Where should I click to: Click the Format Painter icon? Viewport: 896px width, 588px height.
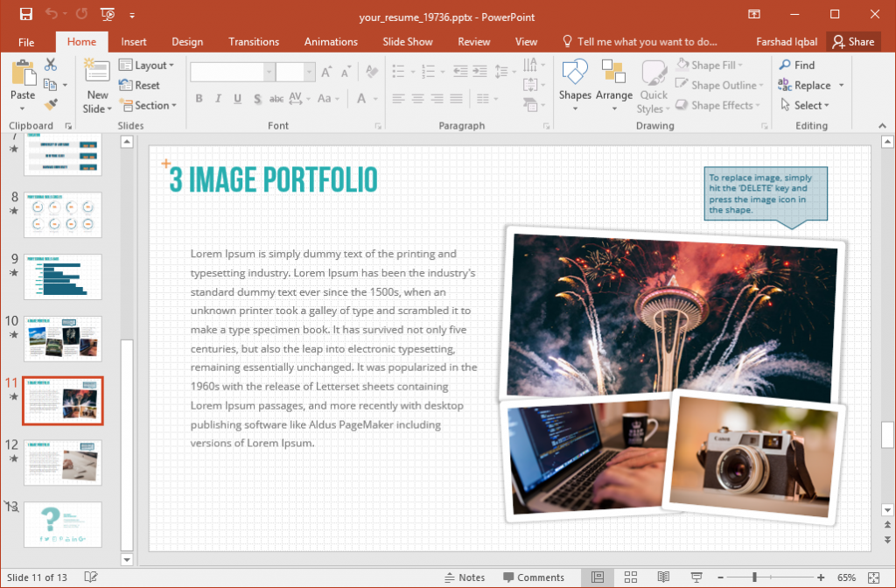click(51, 105)
